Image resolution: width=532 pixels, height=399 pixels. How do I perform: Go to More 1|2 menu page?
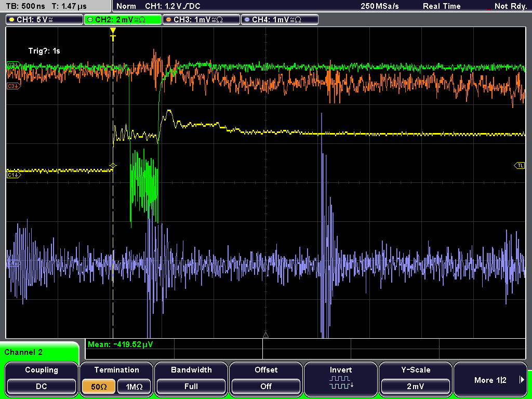[490, 379]
